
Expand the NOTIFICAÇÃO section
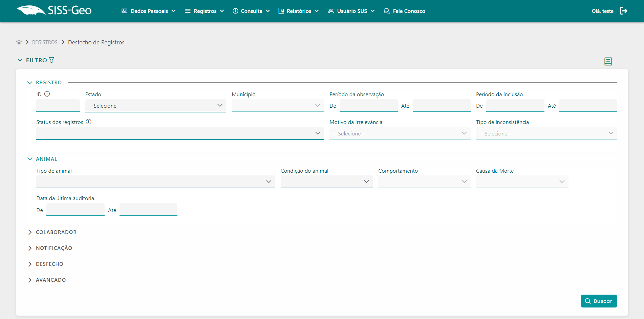click(30, 248)
